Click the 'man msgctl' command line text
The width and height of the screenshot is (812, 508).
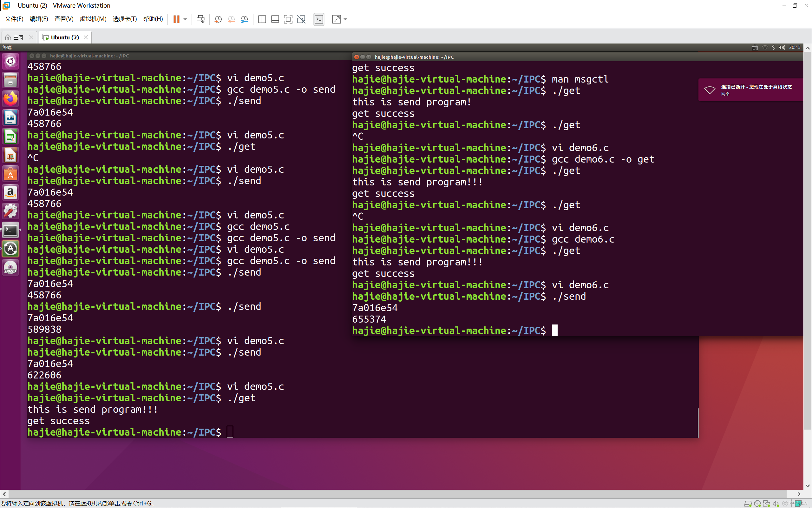(x=580, y=79)
